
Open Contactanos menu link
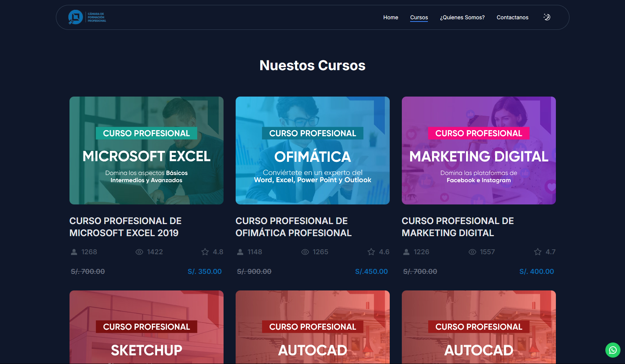[512, 17]
